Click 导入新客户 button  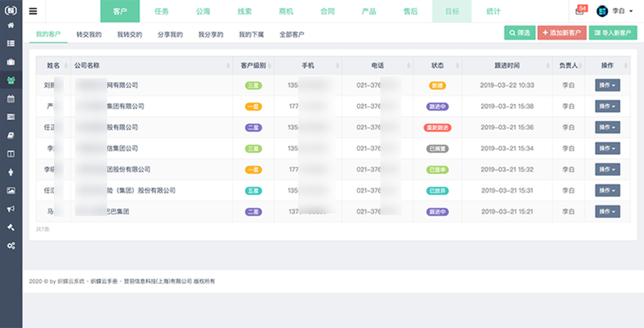[613, 33]
